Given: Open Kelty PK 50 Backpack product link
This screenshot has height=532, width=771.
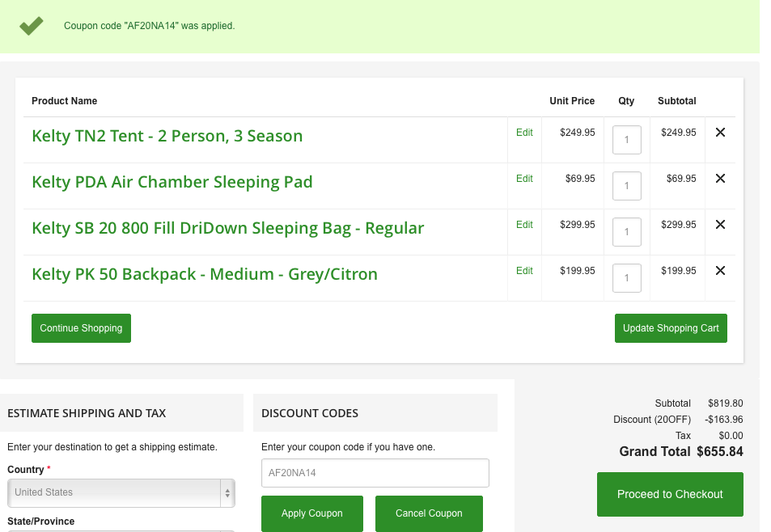Looking at the screenshot, I should tap(204, 274).
